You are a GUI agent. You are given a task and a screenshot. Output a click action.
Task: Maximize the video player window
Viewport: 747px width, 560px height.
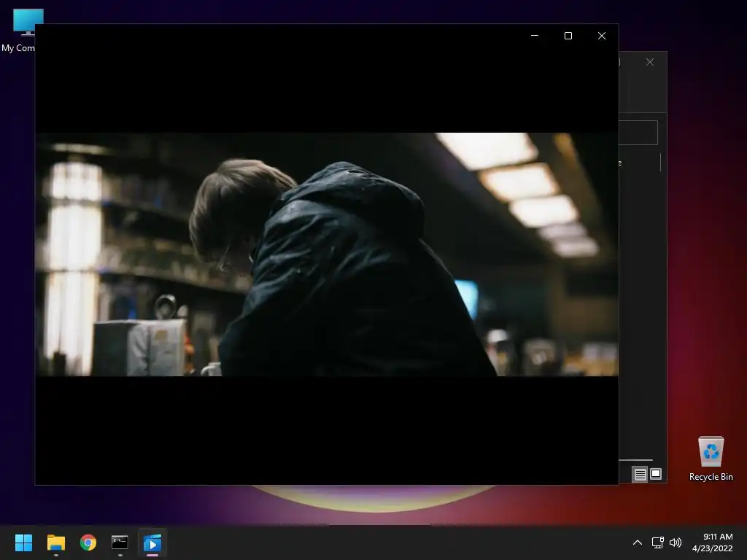click(x=568, y=36)
